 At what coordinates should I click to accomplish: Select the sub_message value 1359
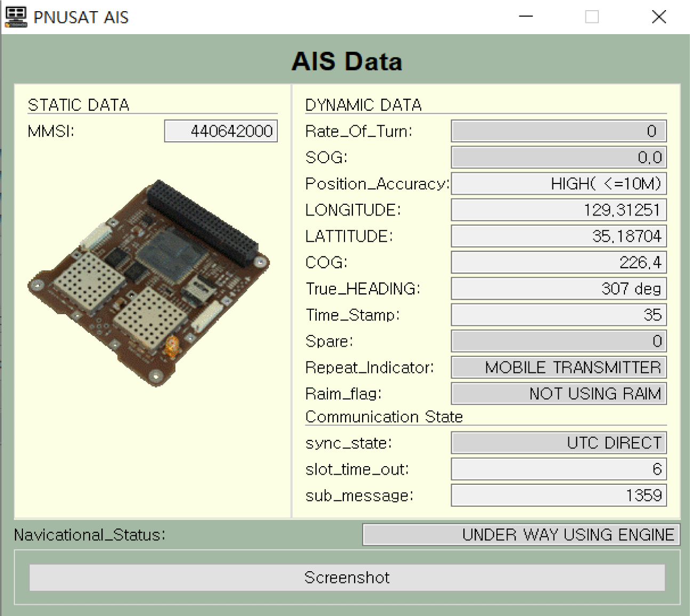[x=559, y=495]
